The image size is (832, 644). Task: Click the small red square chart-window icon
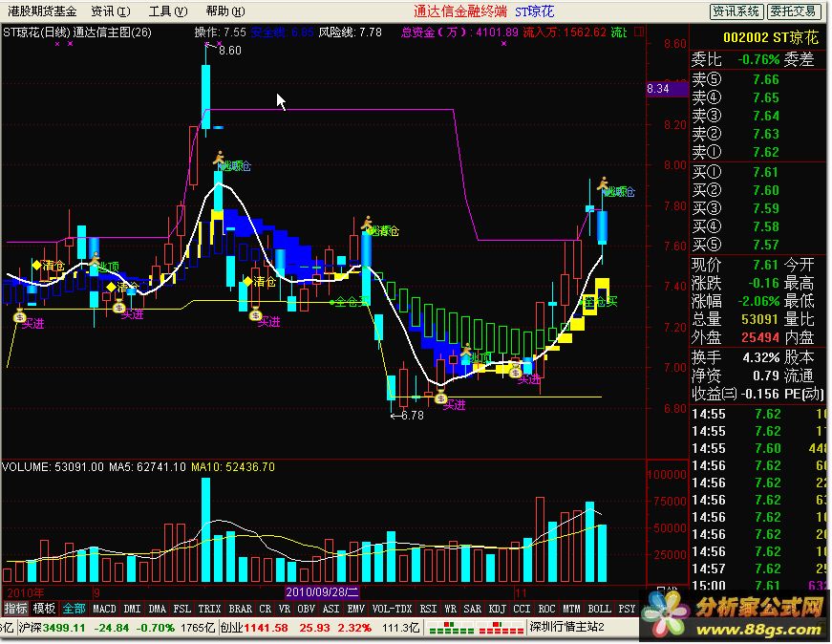[639, 32]
